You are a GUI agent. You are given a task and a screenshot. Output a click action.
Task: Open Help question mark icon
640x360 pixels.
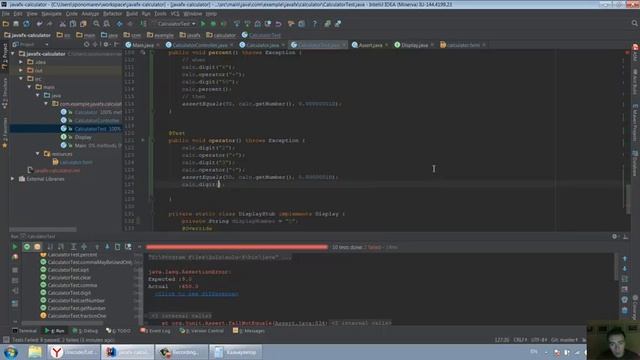pyautogui.click(x=315, y=24)
